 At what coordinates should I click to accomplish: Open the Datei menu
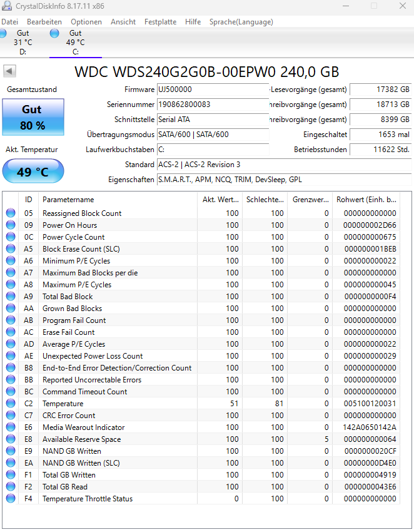point(9,22)
